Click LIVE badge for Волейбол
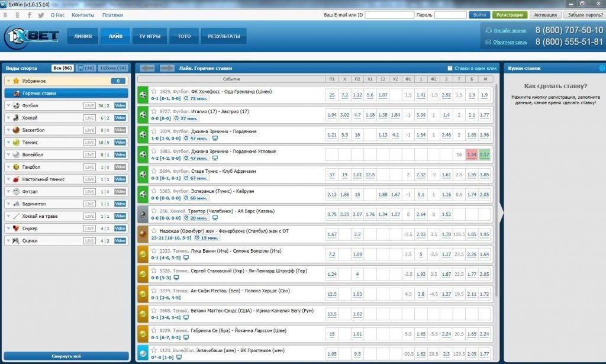 pyautogui.click(x=90, y=155)
